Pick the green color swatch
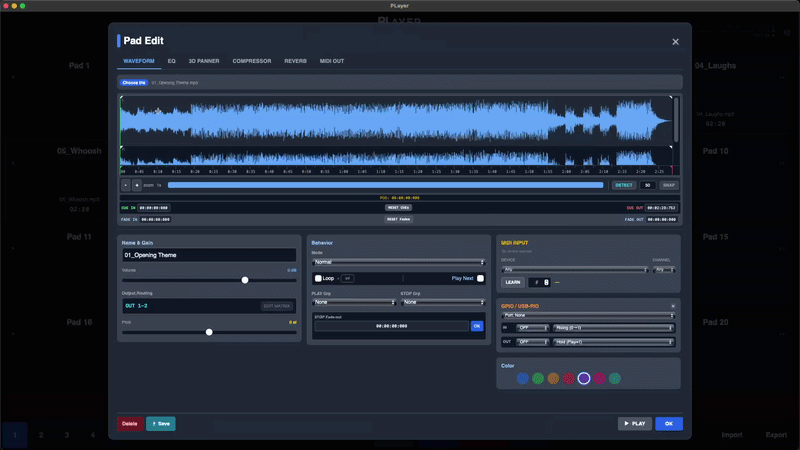 (538, 378)
